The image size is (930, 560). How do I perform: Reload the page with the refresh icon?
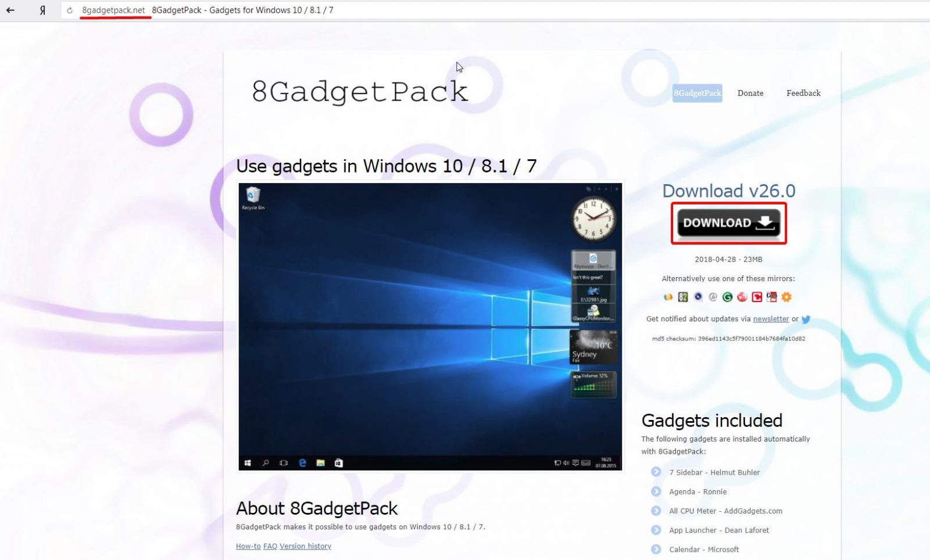[70, 10]
